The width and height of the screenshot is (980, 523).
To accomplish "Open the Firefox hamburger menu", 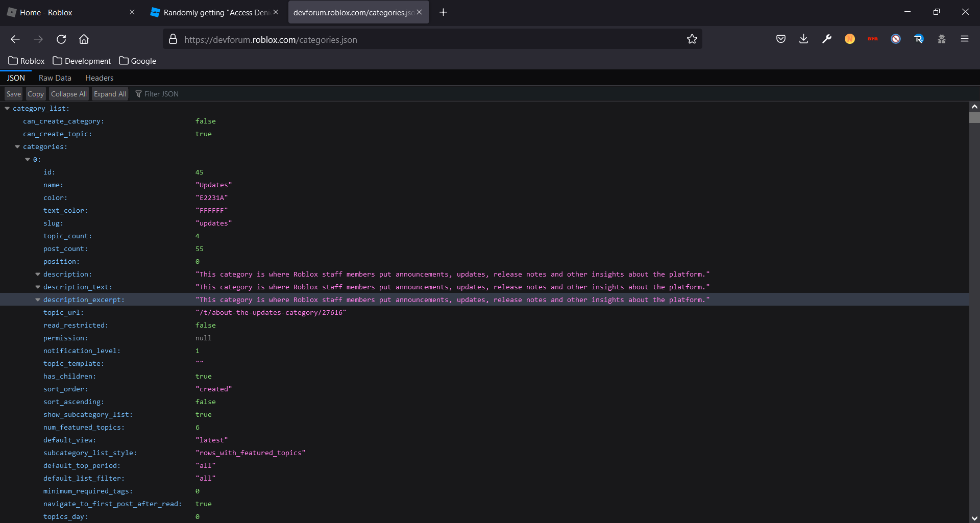I will (964, 39).
